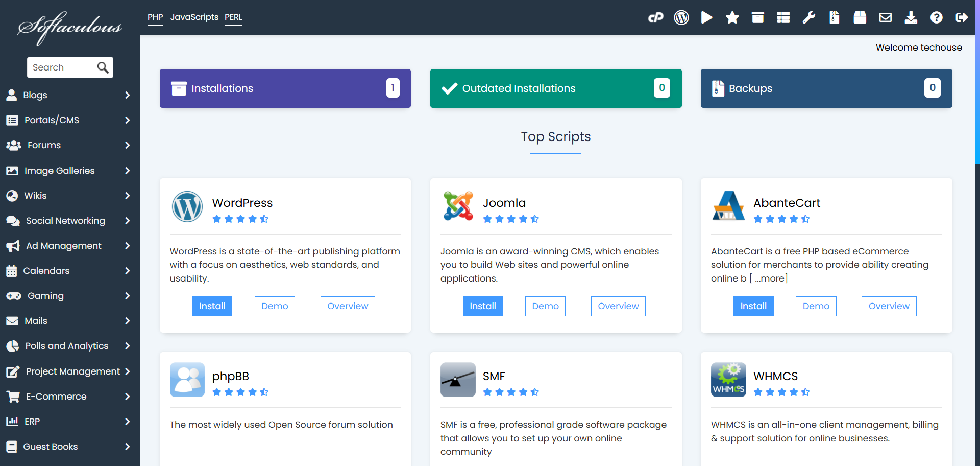This screenshot has width=980, height=466.
Task: Click the vertical page scrollbar
Action: (977, 82)
